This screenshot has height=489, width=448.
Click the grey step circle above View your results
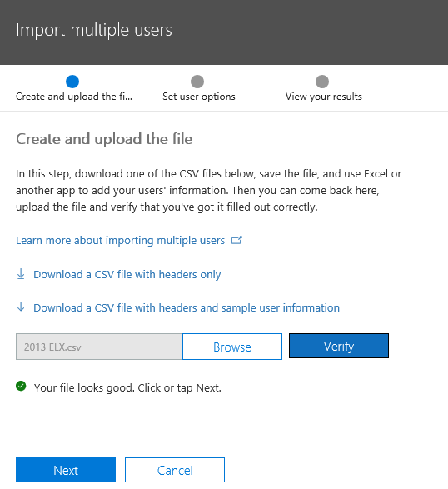(322, 82)
